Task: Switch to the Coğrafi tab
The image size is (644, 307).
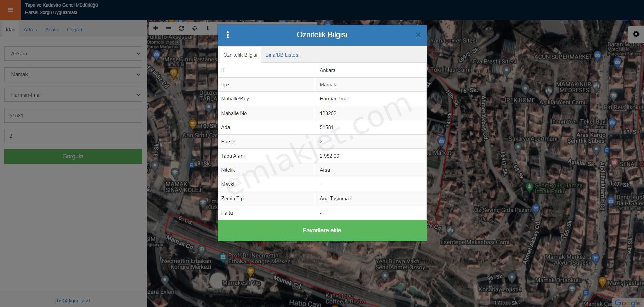Action: pos(75,30)
